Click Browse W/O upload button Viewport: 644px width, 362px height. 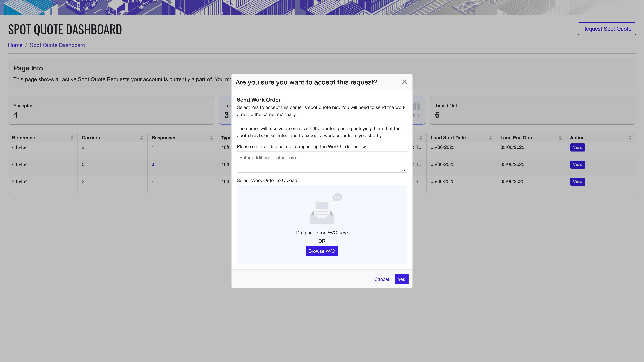[x=322, y=251]
